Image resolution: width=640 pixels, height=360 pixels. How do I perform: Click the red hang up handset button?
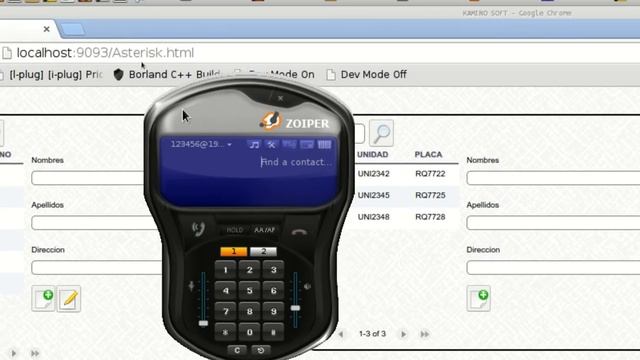pos(299,232)
